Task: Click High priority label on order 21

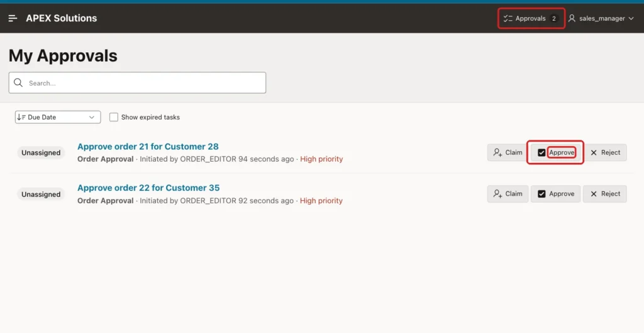Action: [x=321, y=159]
